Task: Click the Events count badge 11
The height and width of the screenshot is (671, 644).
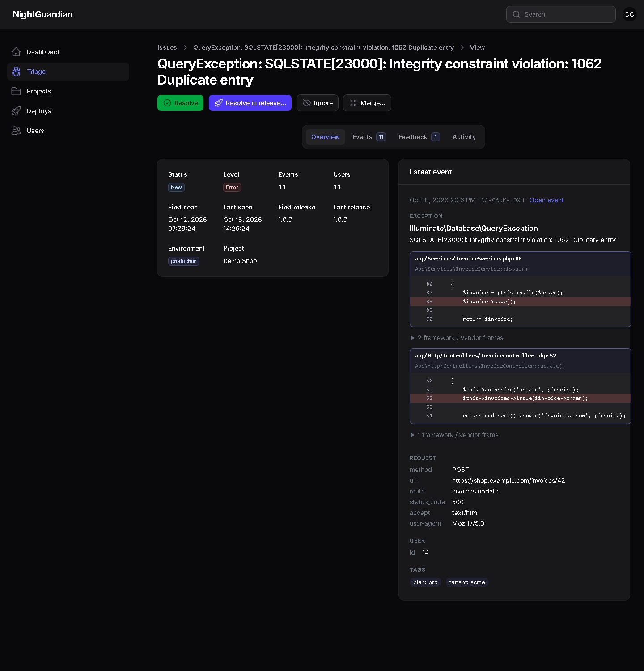Action: pyautogui.click(x=381, y=137)
